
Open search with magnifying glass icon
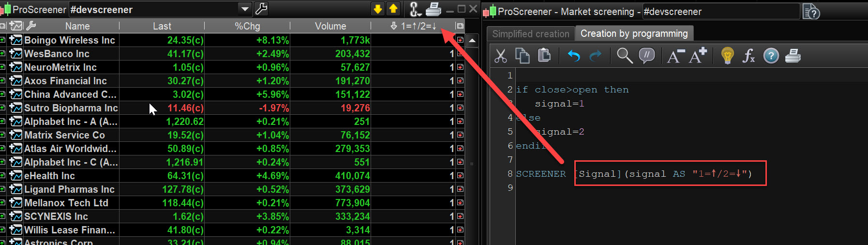coord(625,56)
